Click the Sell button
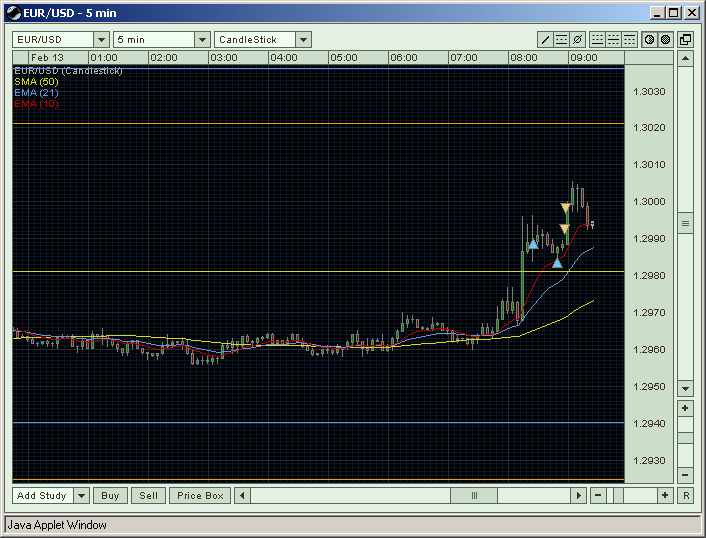Image resolution: width=706 pixels, height=538 pixels. (x=148, y=495)
